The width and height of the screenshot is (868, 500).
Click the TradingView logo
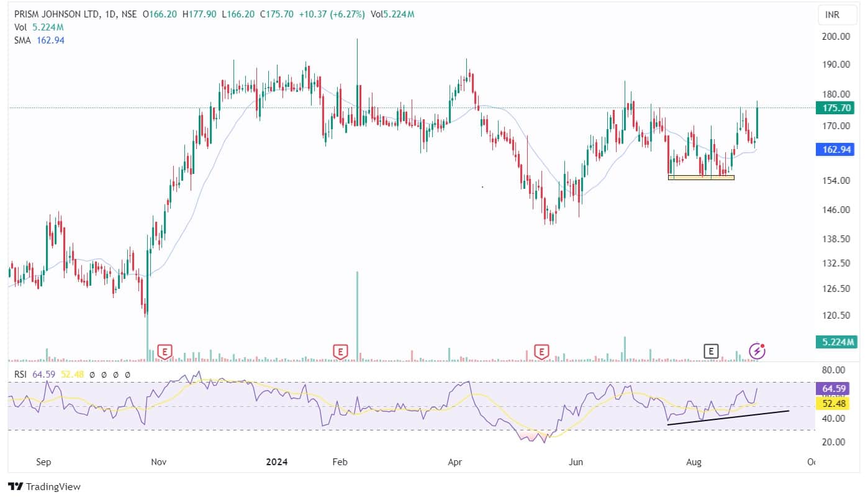[44, 486]
